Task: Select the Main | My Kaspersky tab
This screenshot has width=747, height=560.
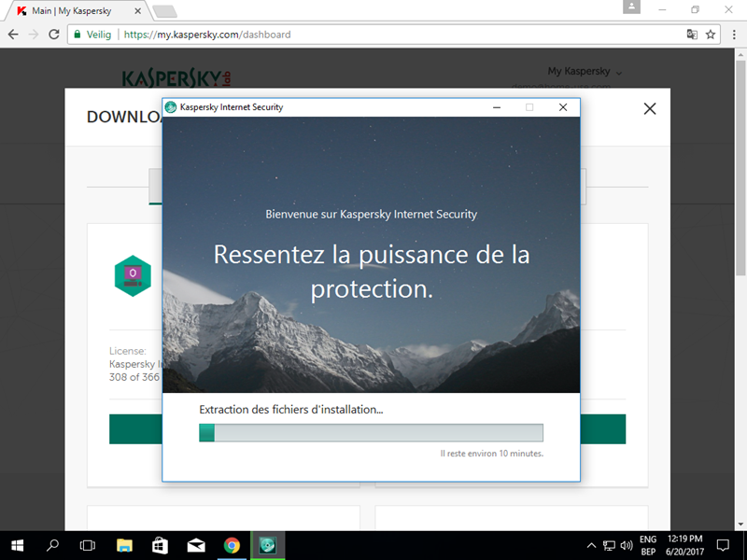Action: (75, 10)
